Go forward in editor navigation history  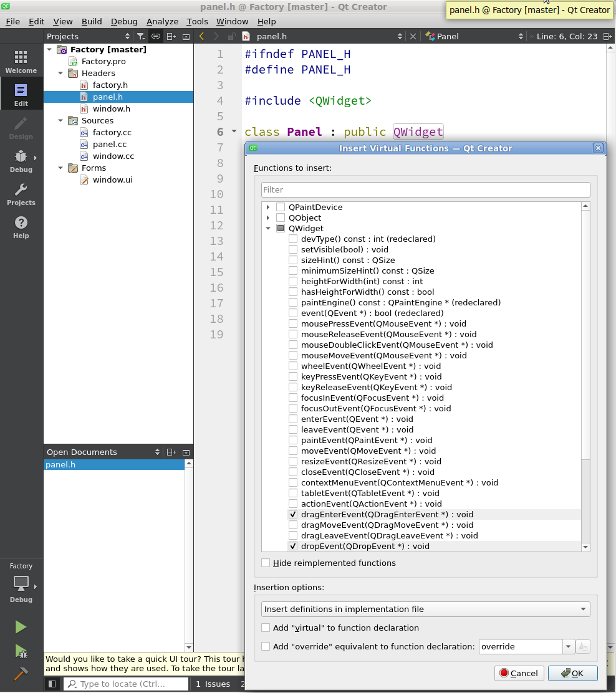point(216,36)
